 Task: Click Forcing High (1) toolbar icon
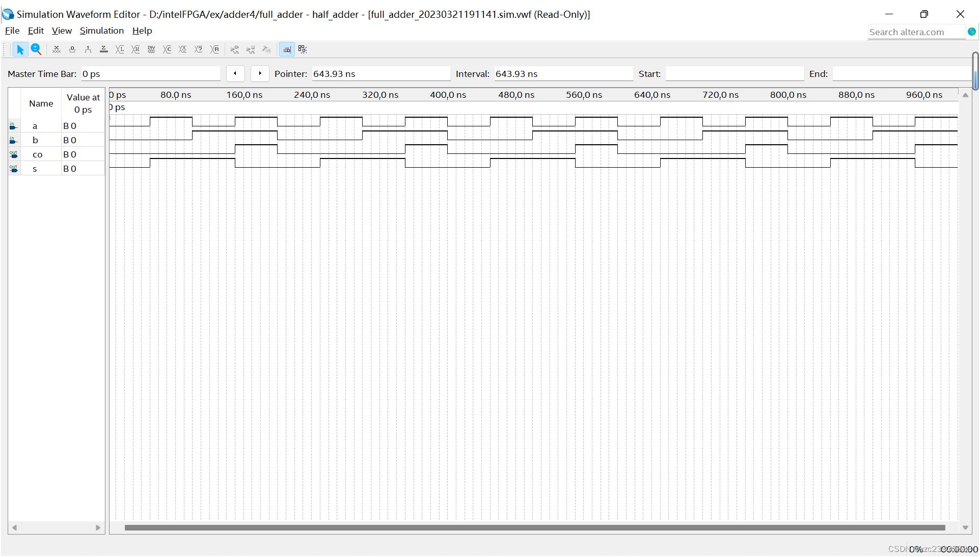(88, 49)
